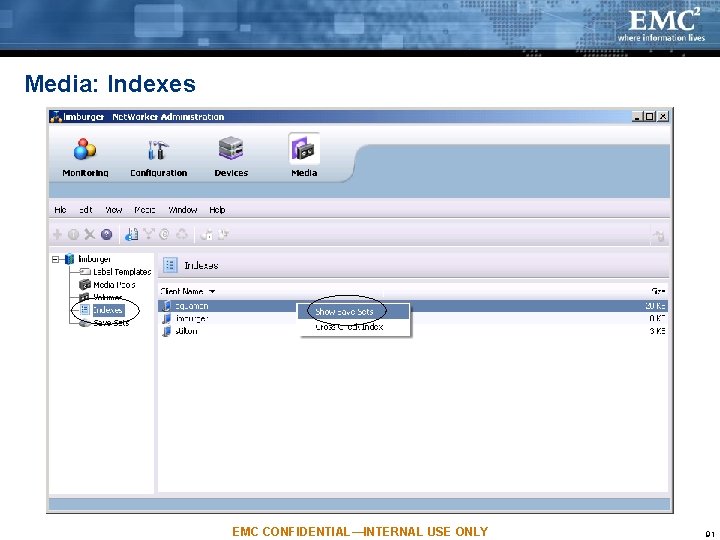Select Volumes in the tree
Image resolution: width=720 pixels, height=540 pixels.
point(108,297)
